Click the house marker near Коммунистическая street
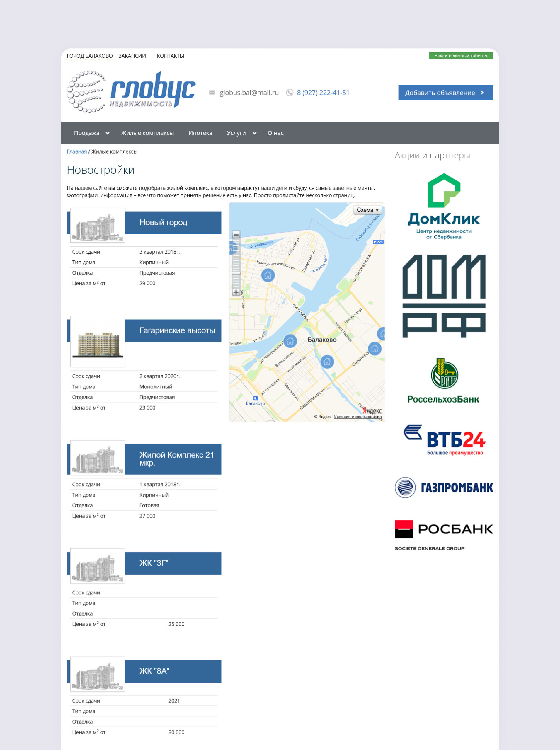Screen dimensions: 560x750 (268, 275)
